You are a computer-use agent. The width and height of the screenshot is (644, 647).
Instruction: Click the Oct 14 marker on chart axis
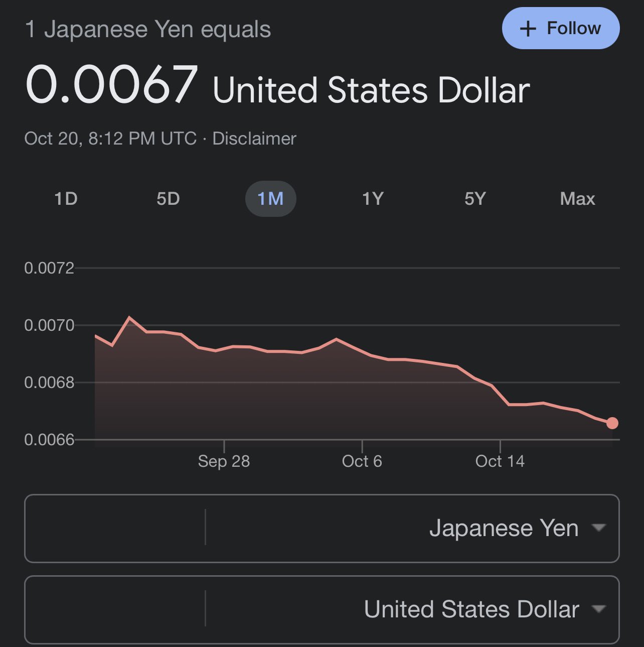click(x=500, y=461)
